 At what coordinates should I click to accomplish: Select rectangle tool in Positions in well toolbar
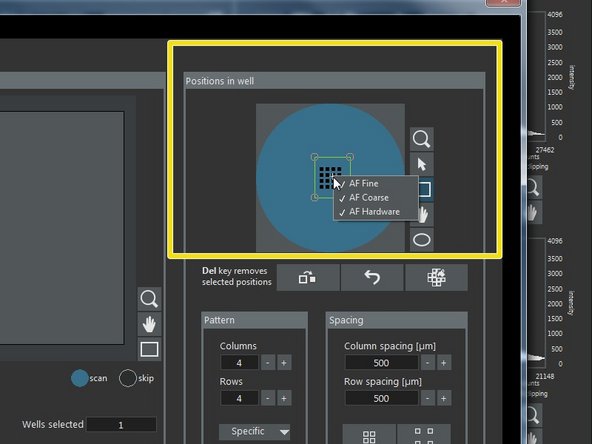[425, 189]
